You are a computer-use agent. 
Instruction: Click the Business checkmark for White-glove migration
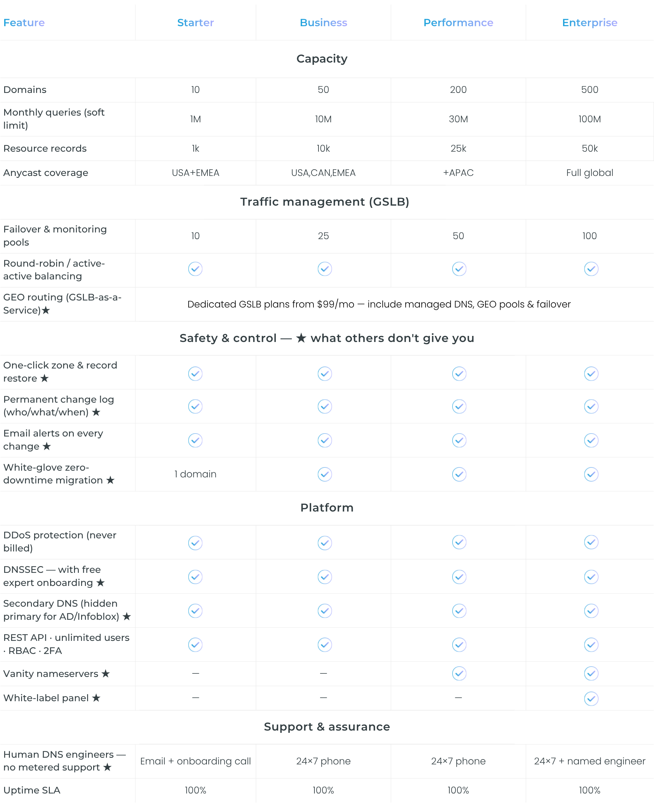325,474
